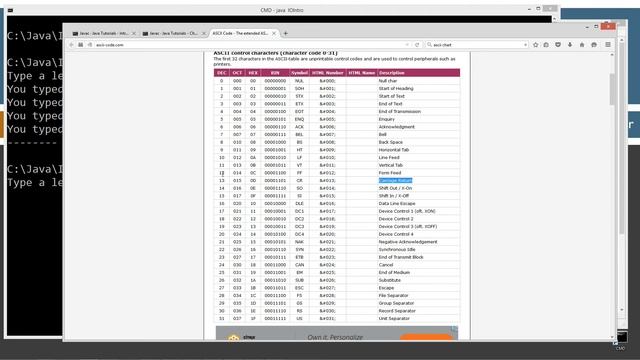Click the Horizontal Tab description

click(x=393, y=150)
